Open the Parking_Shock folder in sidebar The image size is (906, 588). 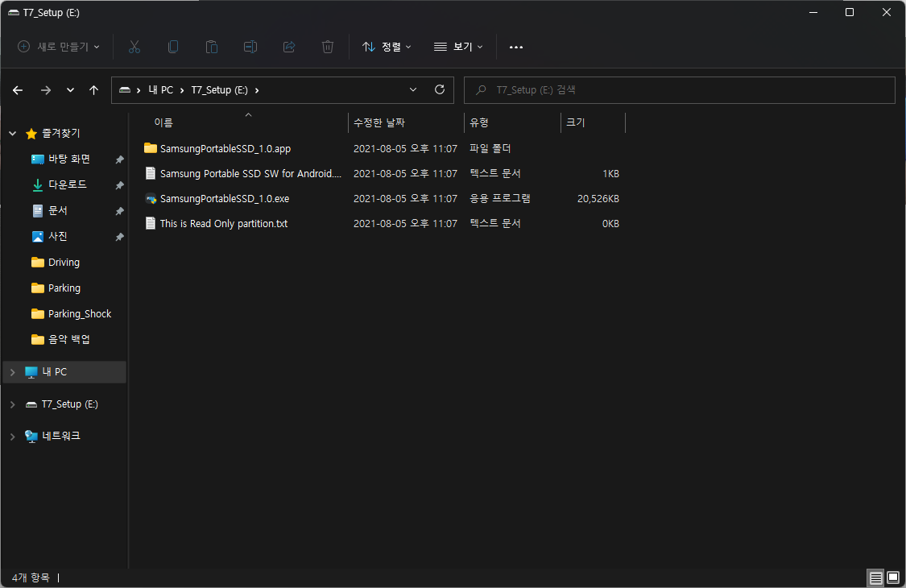tap(79, 313)
